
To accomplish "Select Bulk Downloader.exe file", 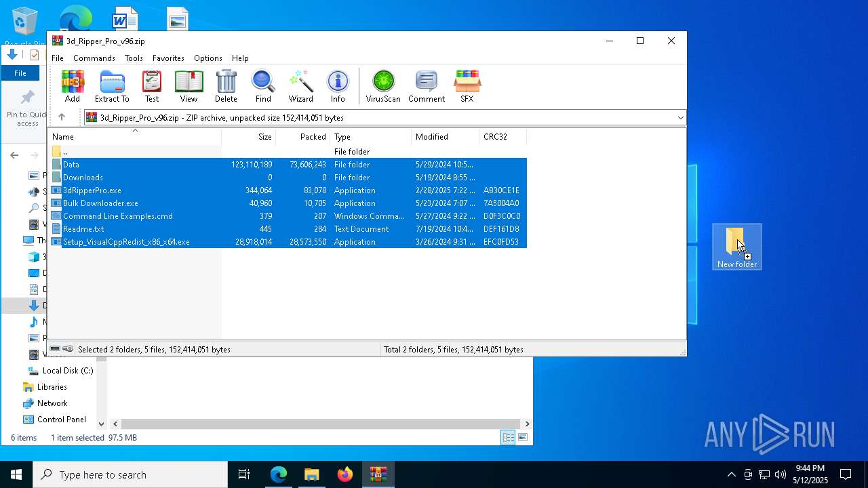I will (x=288, y=203).
